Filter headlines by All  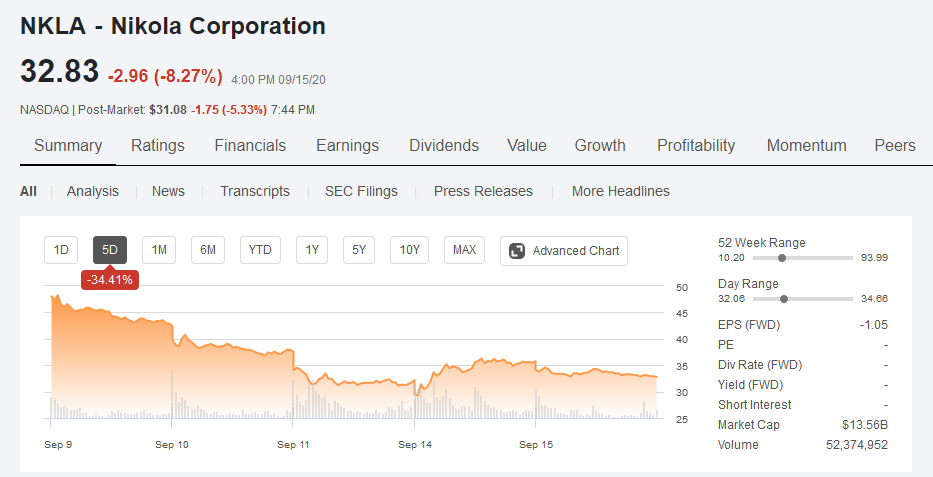point(28,192)
